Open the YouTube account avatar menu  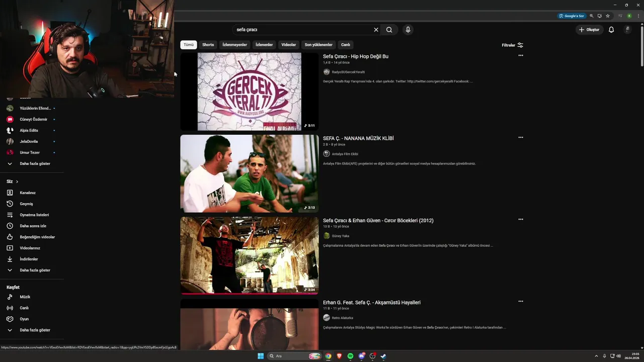click(627, 30)
